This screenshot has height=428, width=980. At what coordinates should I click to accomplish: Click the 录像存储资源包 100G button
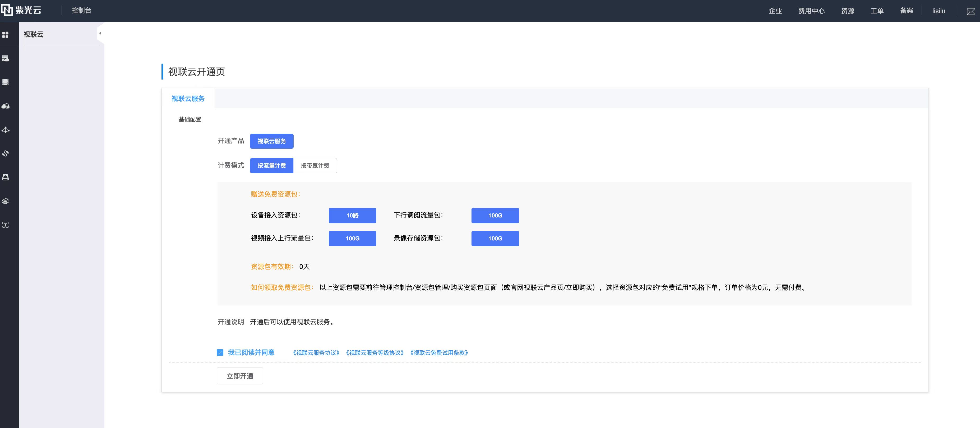[495, 239]
